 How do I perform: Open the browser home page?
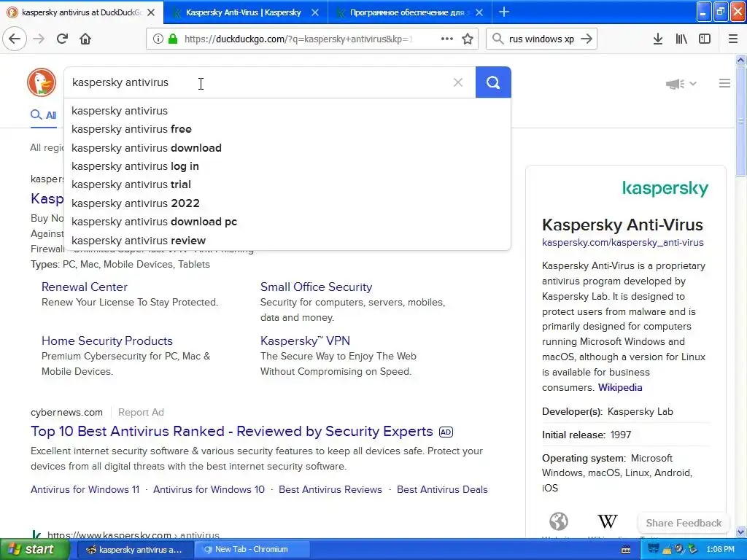click(85, 39)
